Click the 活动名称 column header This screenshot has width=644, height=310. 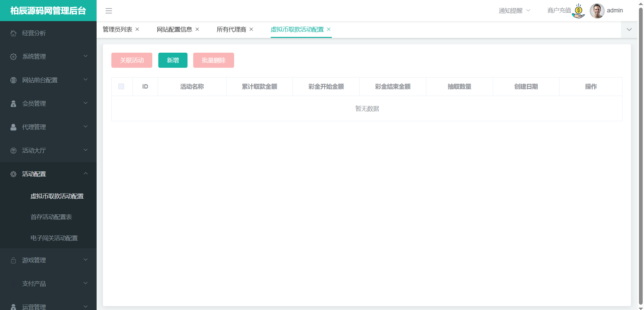click(x=192, y=87)
